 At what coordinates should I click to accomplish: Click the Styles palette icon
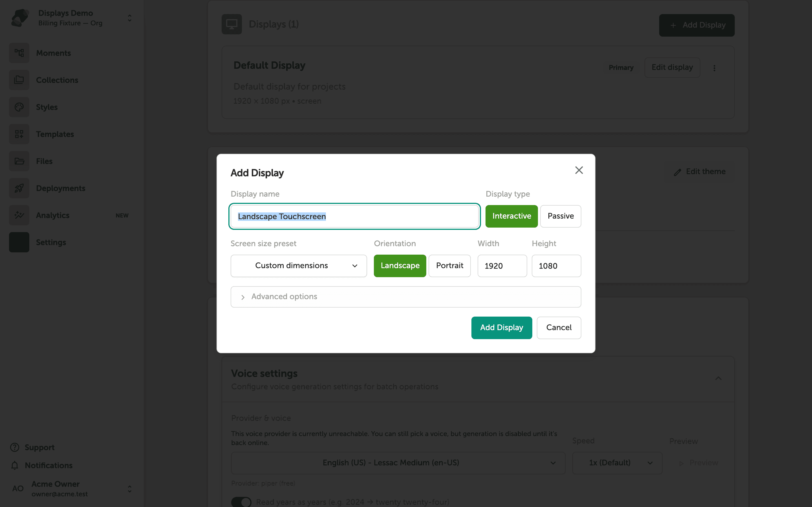19,107
